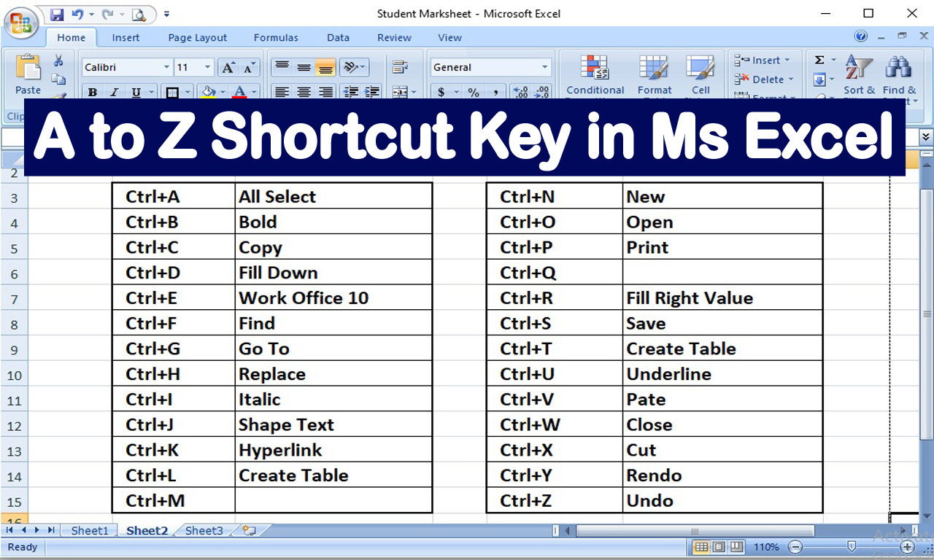Undo the last action in Quick Access toolbar

click(x=77, y=14)
